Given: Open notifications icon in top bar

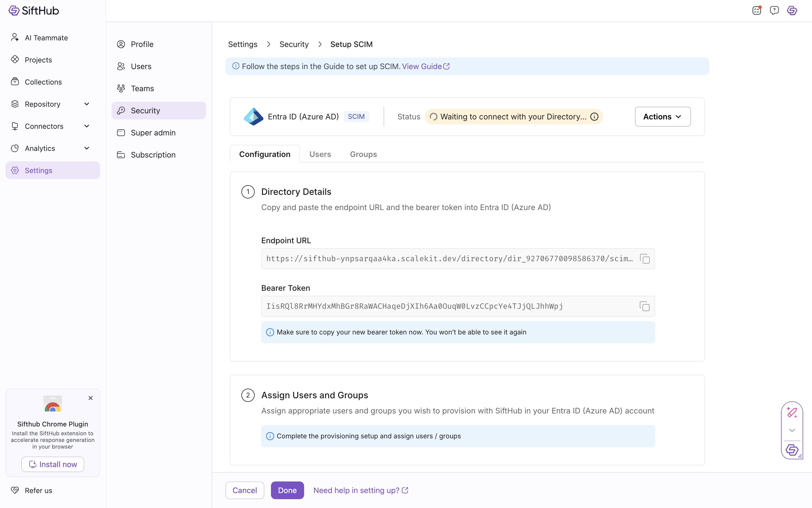Looking at the screenshot, I should coord(756,11).
